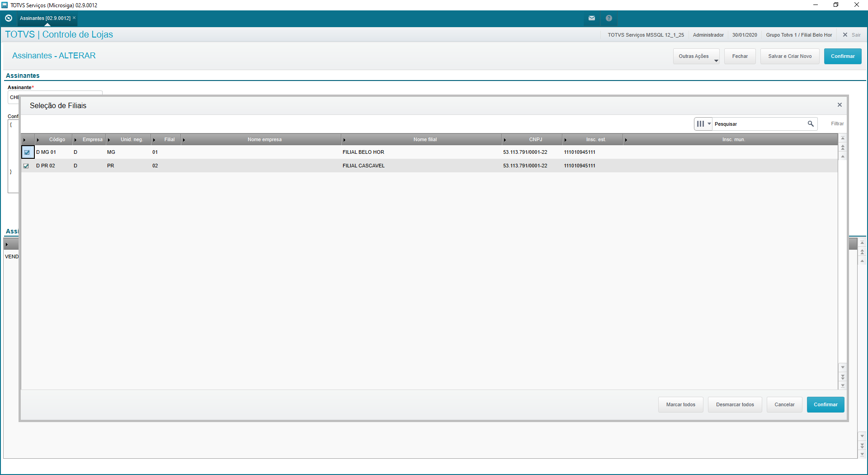Viewport: 868px width, 475px height.
Task: Move up one line in the Seleção de Filiais grid
Action: click(x=843, y=156)
